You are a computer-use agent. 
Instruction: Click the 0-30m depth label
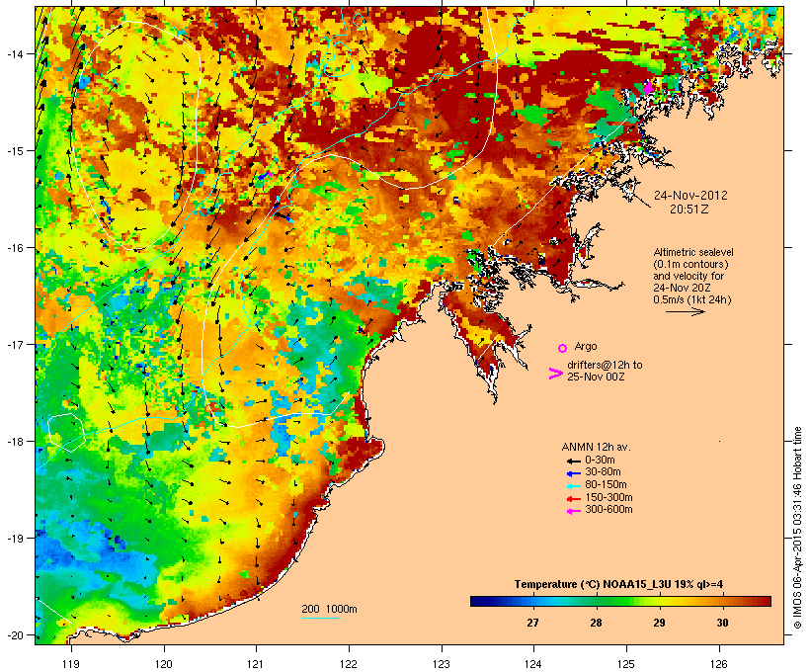(x=600, y=461)
